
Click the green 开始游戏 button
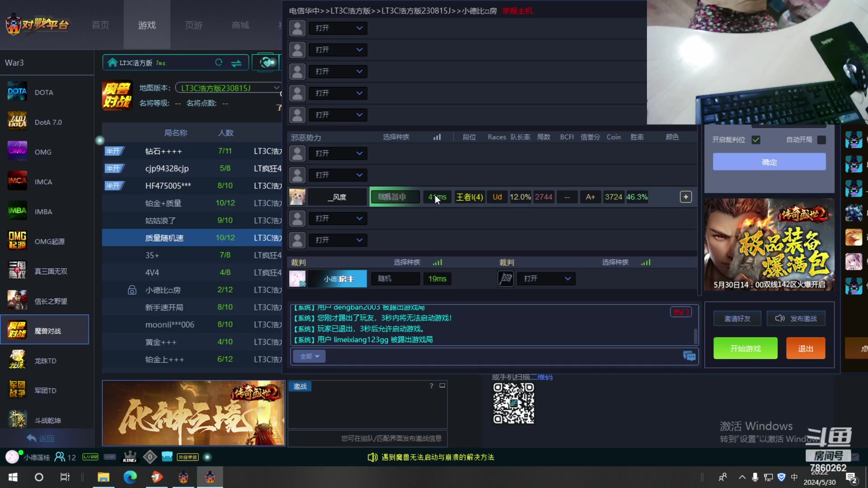pyautogui.click(x=745, y=348)
